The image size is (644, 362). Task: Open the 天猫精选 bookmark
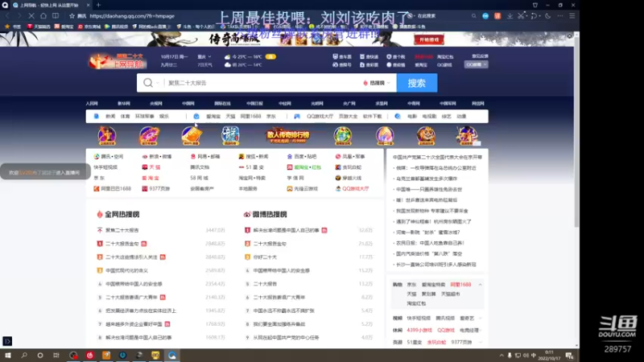pos(39,27)
